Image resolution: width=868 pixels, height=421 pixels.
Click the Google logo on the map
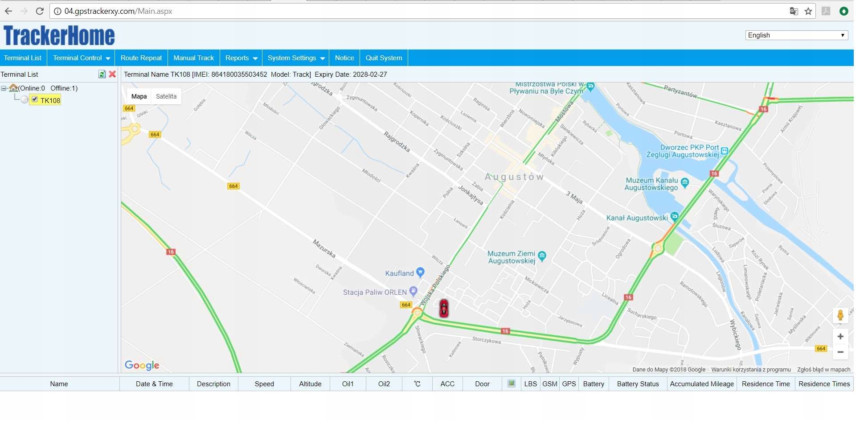click(141, 365)
